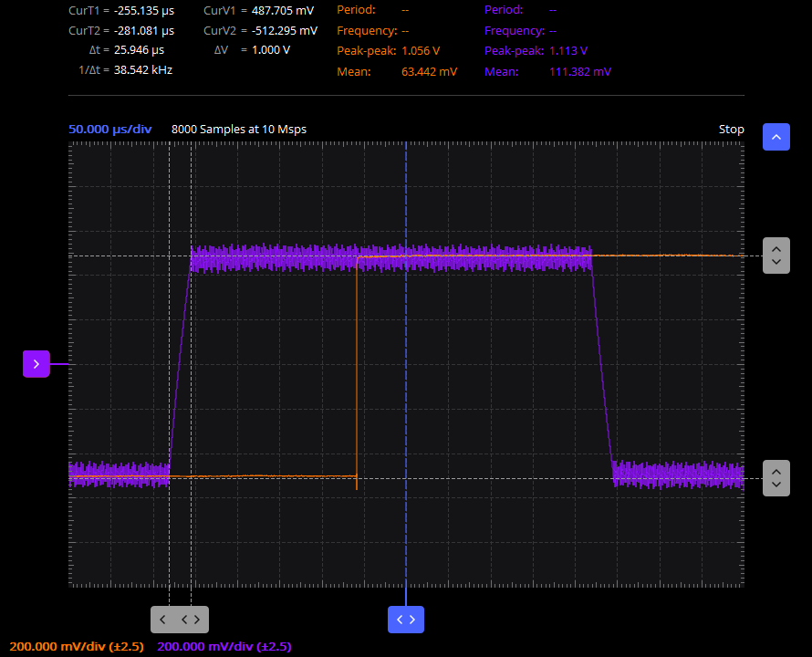Click the ΔV value 1.000 V

(271, 50)
